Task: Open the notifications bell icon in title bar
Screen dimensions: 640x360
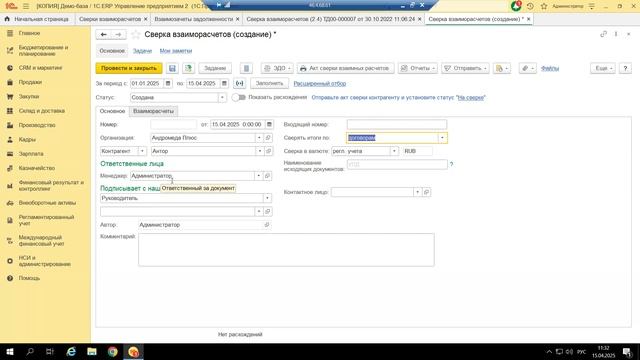Action: (516, 6)
